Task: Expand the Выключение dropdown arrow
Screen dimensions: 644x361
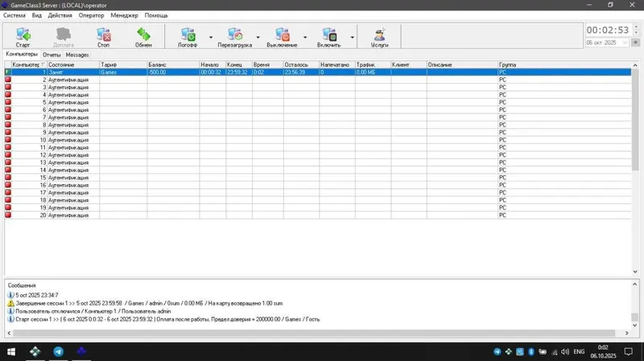Action: point(305,37)
